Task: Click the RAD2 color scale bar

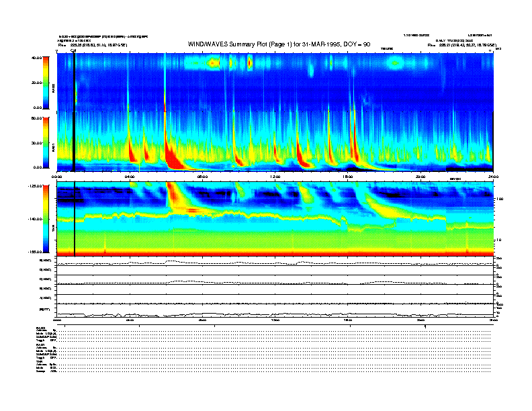Action: point(46,83)
